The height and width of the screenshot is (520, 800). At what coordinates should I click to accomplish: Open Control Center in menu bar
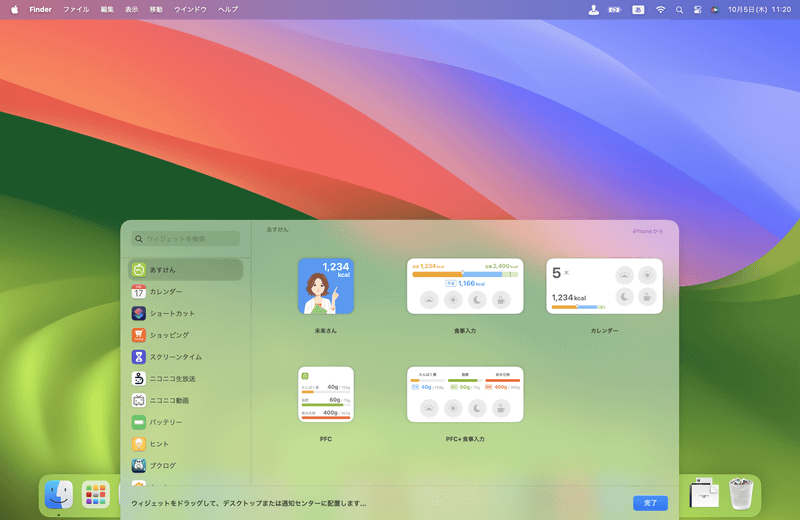[x=697, y=9]
